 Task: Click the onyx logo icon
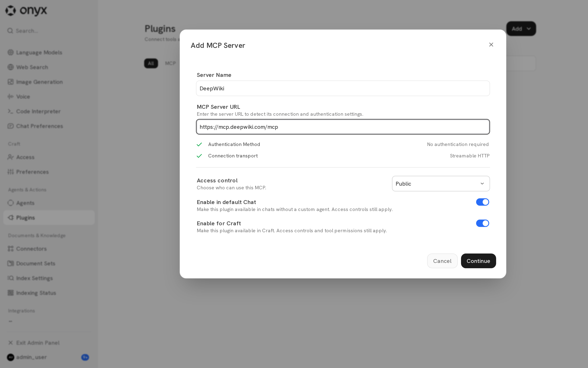click(11, 10)
